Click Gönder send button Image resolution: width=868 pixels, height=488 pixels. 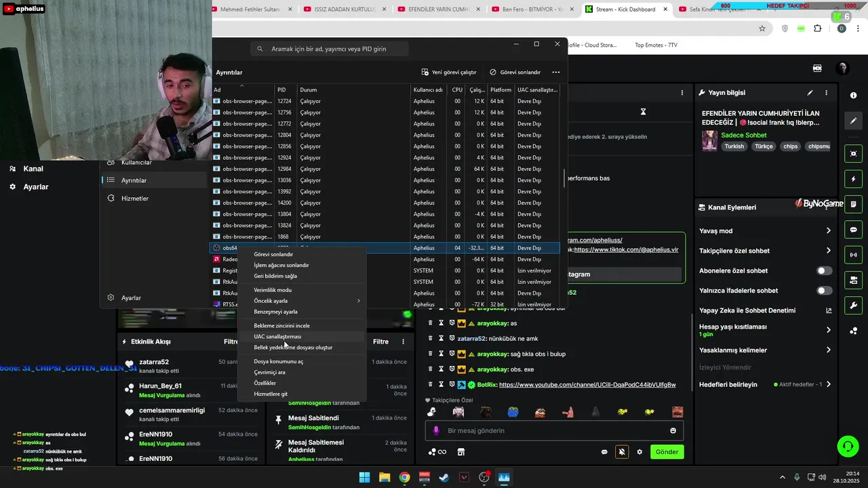tap(667, 452)
